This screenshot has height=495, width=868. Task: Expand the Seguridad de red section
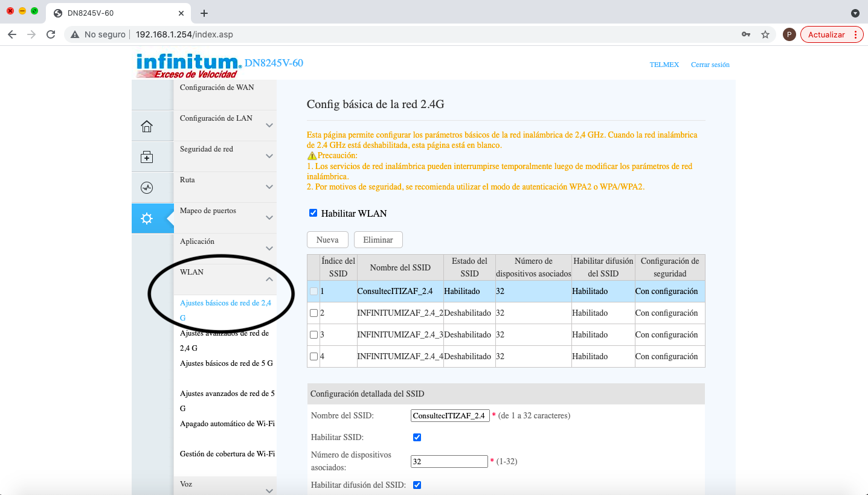coord(269,156)
